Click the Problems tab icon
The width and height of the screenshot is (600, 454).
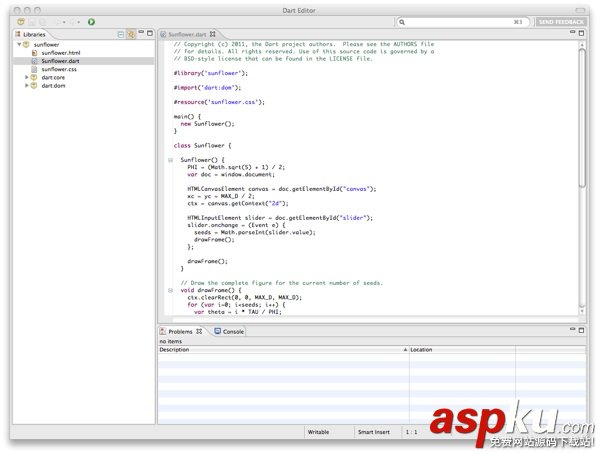coord(163,332)
